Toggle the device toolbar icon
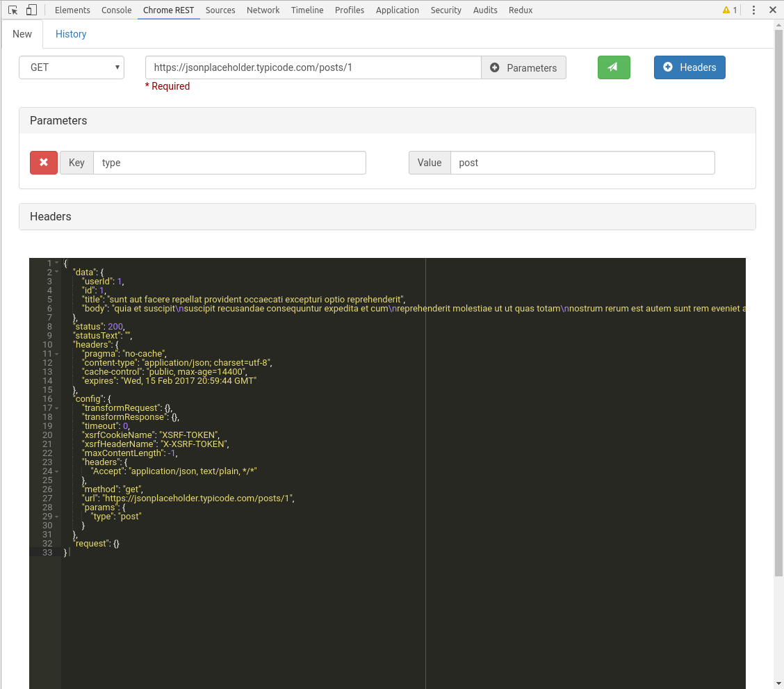 pos(31,10)
